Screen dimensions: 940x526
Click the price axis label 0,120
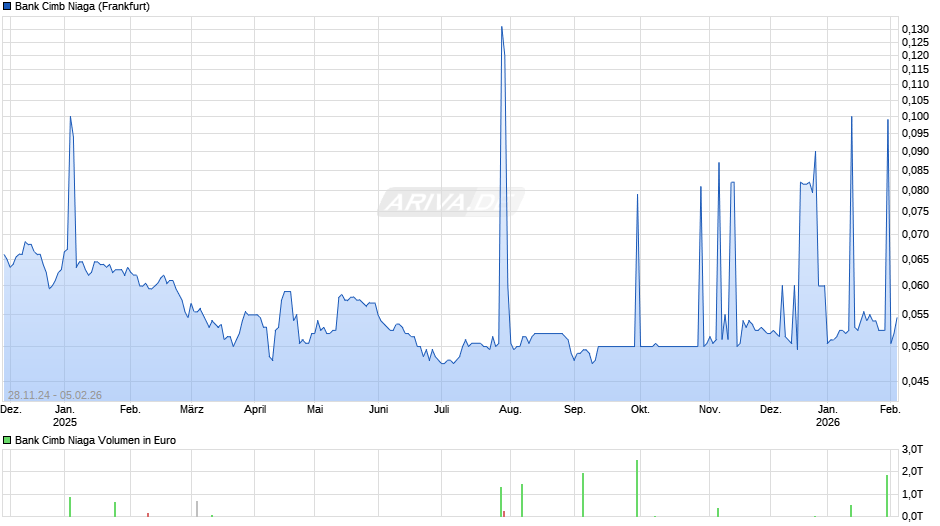click(915, 55)
